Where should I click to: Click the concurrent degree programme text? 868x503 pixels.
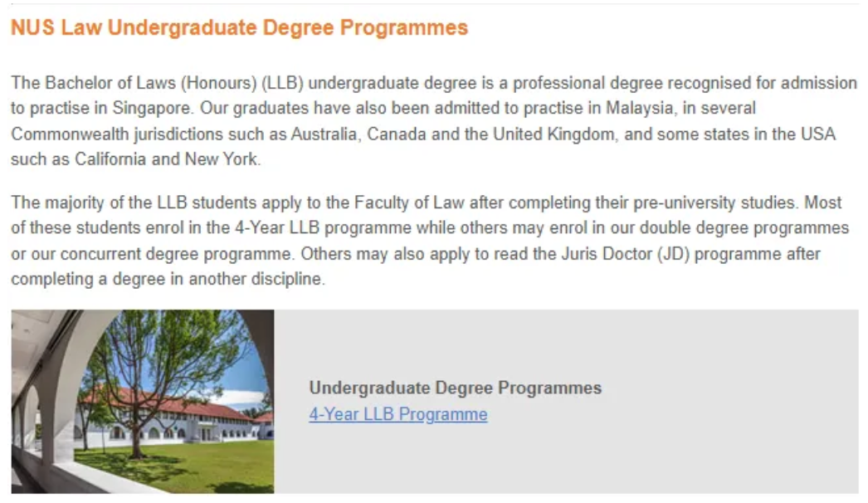175,254
